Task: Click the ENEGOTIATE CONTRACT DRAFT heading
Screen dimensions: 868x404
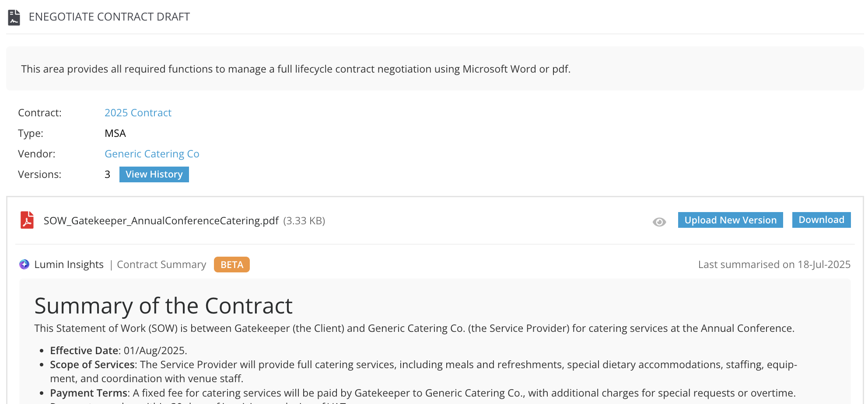Action: tap(109, 17)
